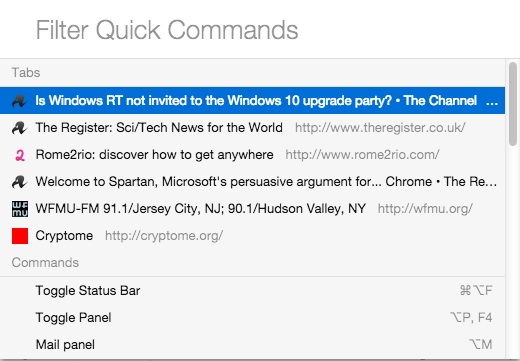This screenshot has width=520, height=361.
Task: Click the WFMU black logo icon
Action: tap(20, 209)
